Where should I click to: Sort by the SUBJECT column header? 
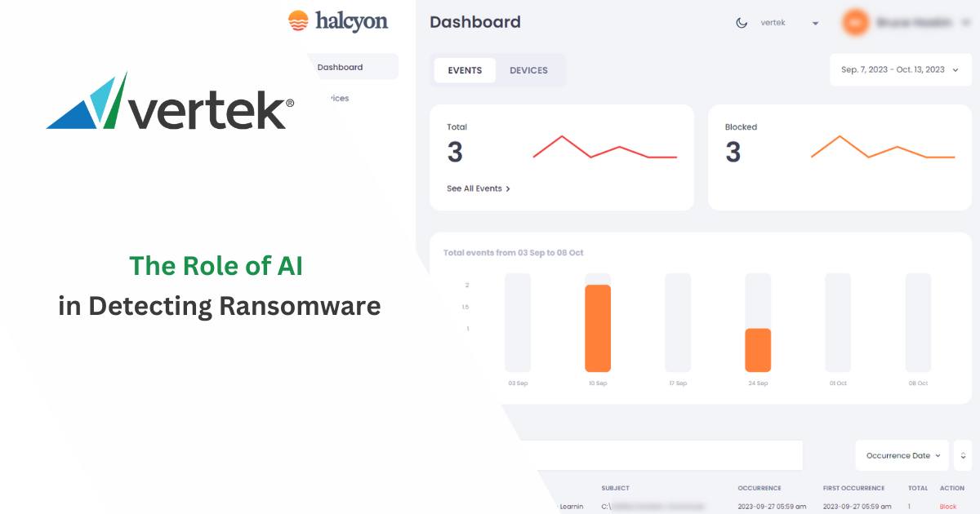pos(615,488)
